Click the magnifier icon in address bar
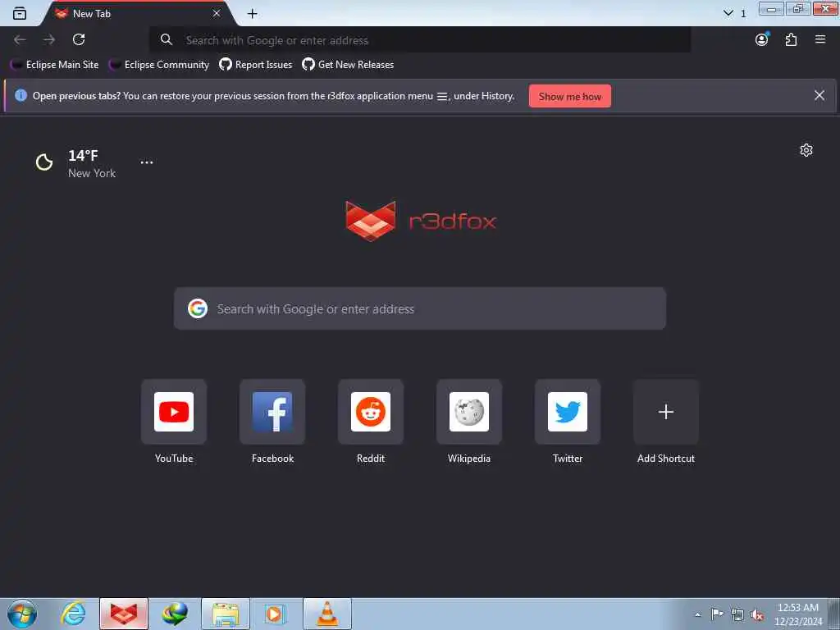Image resolution: width=840 pixels, height=630 pixels. click(x=166, y=39)
